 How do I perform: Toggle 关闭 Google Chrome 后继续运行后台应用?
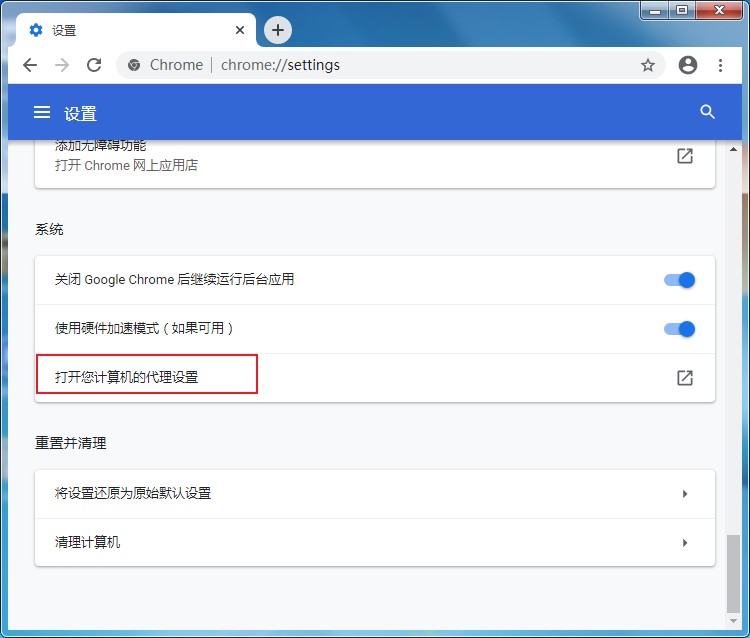click(x=679, y=280)
